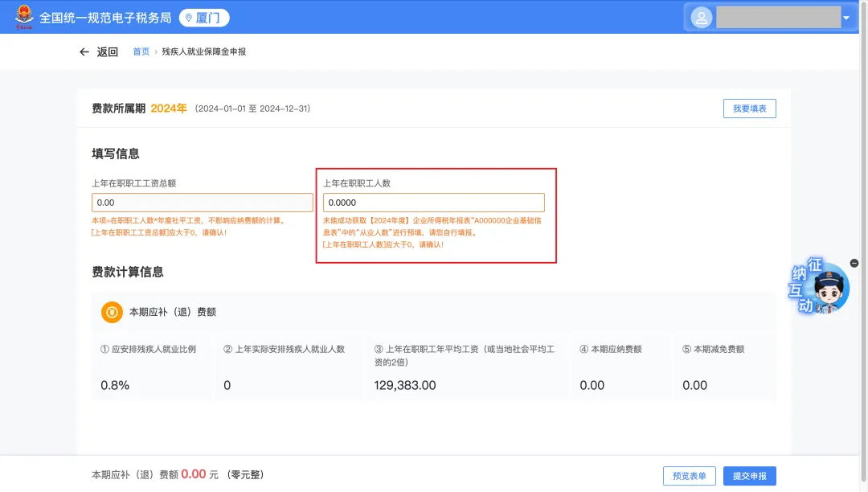Click the back arrow icon

[84, 51]
